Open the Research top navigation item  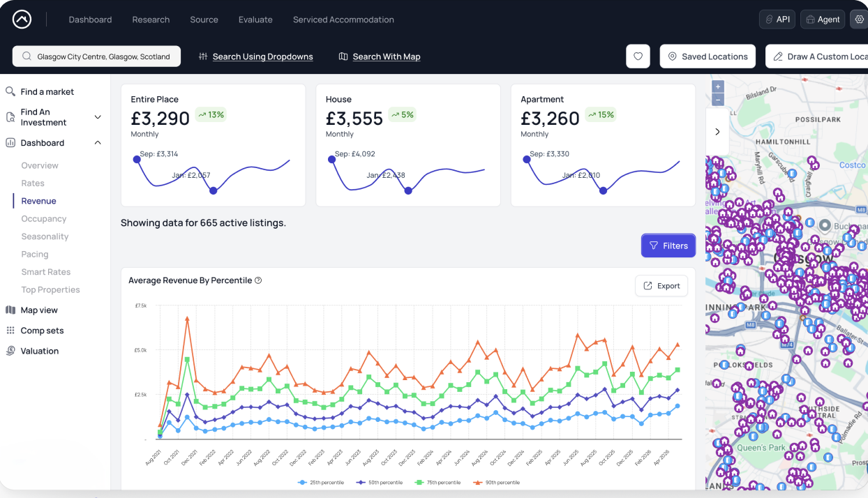pos(151,20)
